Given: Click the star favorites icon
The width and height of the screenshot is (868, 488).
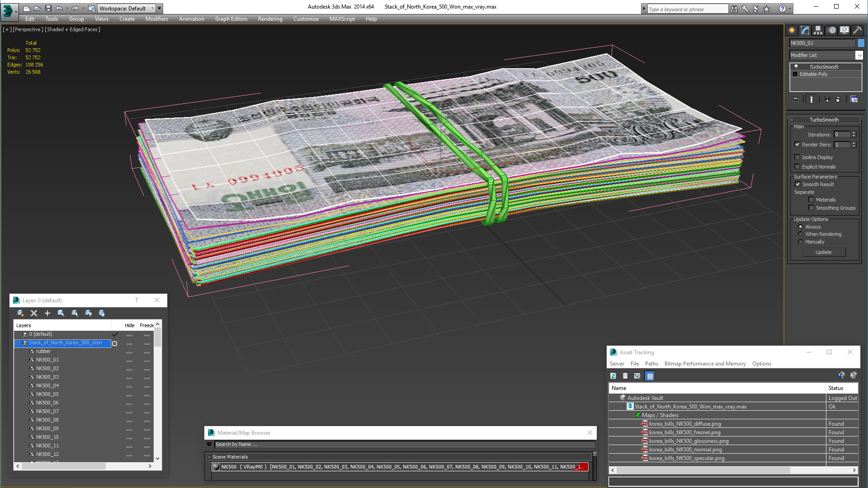Looking at the screenshot, I should [x=767, y=9].
